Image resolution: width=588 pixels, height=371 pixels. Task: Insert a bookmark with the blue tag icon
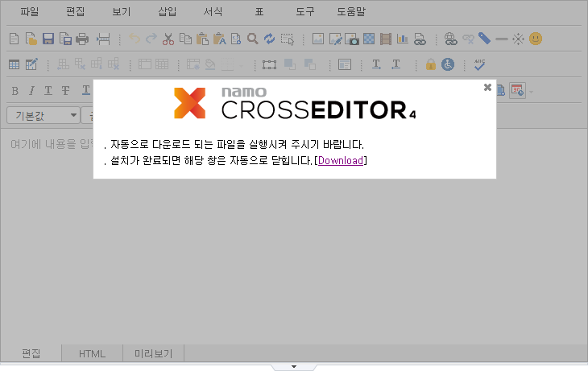tap(485, 39)
